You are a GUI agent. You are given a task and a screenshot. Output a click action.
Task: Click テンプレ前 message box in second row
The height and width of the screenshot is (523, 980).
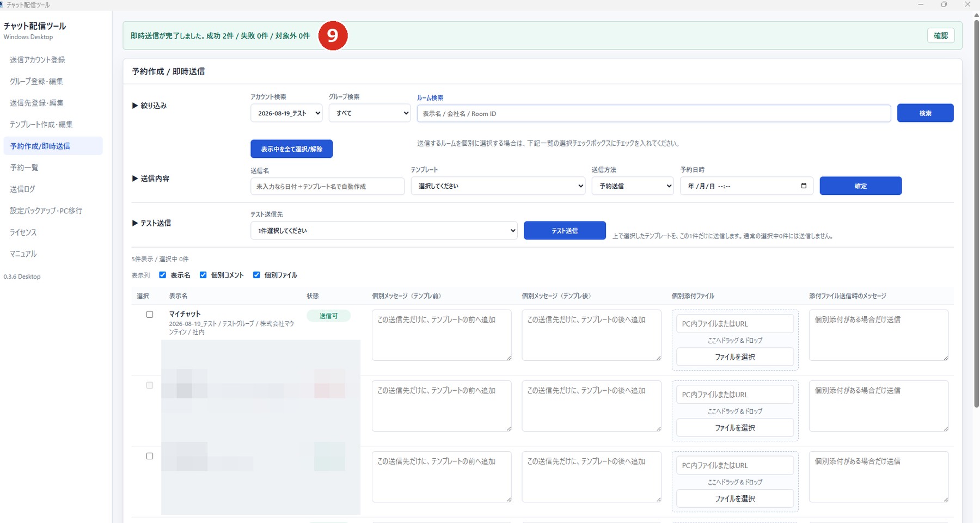[x=442, y=406]
